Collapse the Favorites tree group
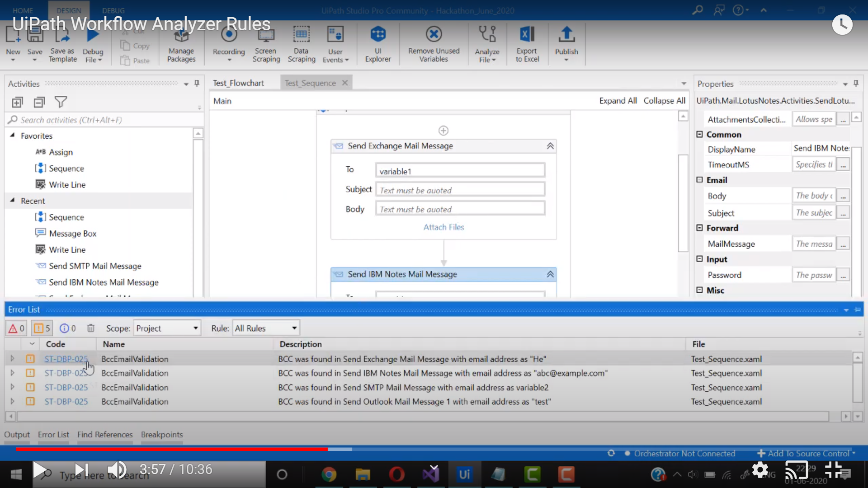 click(x=12, y=136)
